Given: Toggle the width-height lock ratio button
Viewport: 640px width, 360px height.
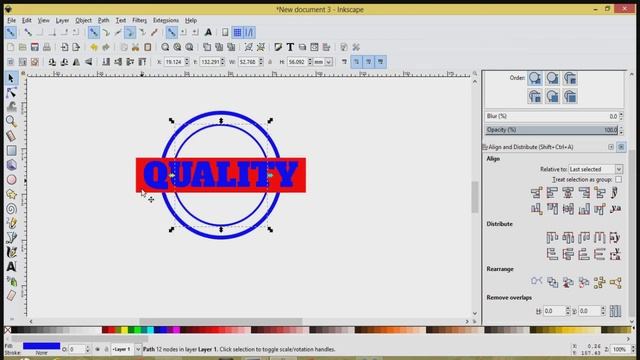Looking at the screenshot, I should pyautogui.click(x=270, y=62).
